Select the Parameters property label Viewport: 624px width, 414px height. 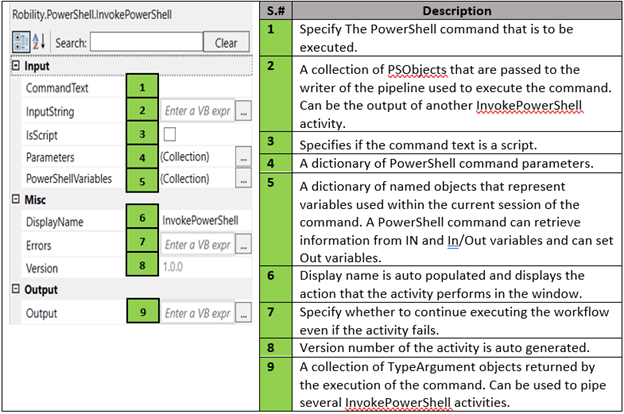click(x=58, y=157)
